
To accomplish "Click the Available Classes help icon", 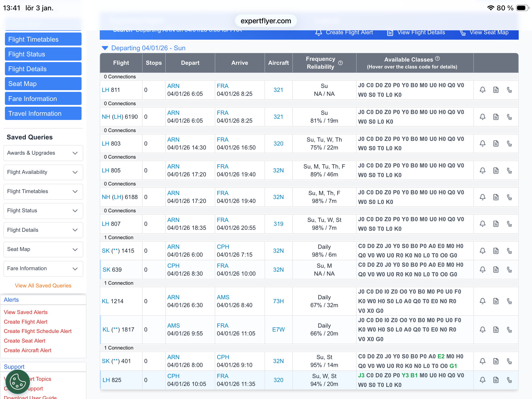I will [437, 59].
